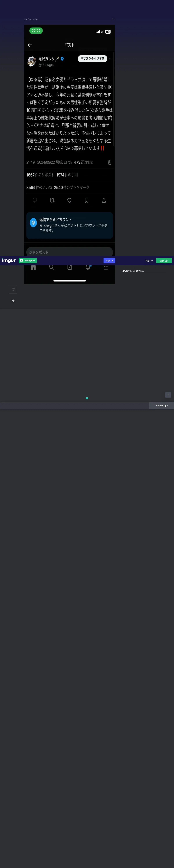Click the imgur logo

click(x=9, y=260)
